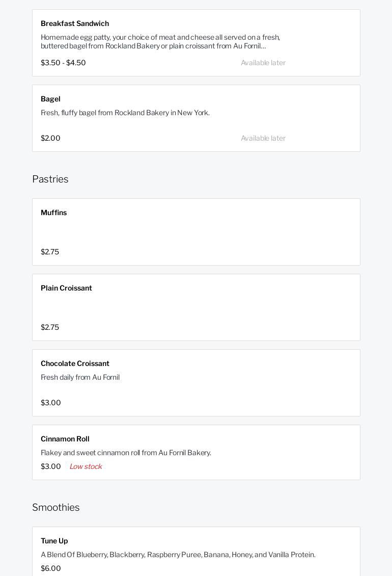Click the Rockland Bakery bagel description
392x576 pixels.
[x=125, y=113]
